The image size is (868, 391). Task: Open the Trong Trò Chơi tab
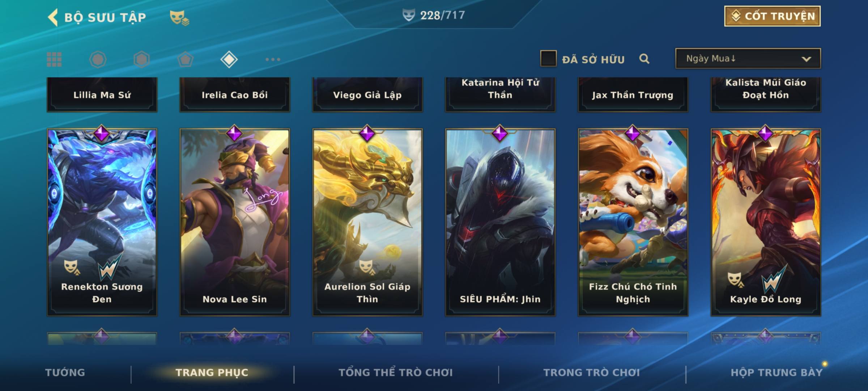point(591,373)
